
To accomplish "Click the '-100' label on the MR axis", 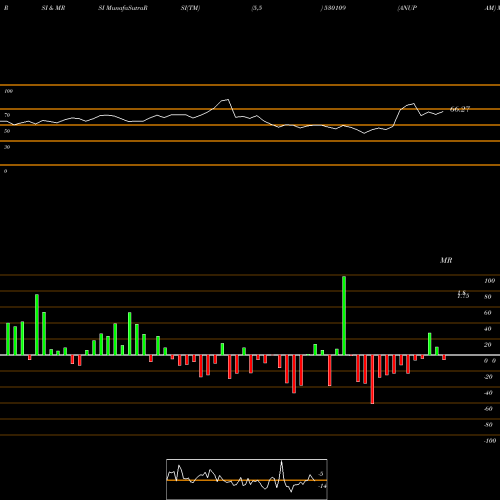I will pyautogui.click(x=490, y=441).
